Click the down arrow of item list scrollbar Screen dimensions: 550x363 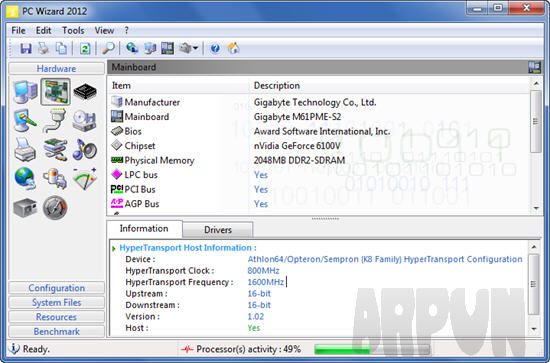(536, 208)
